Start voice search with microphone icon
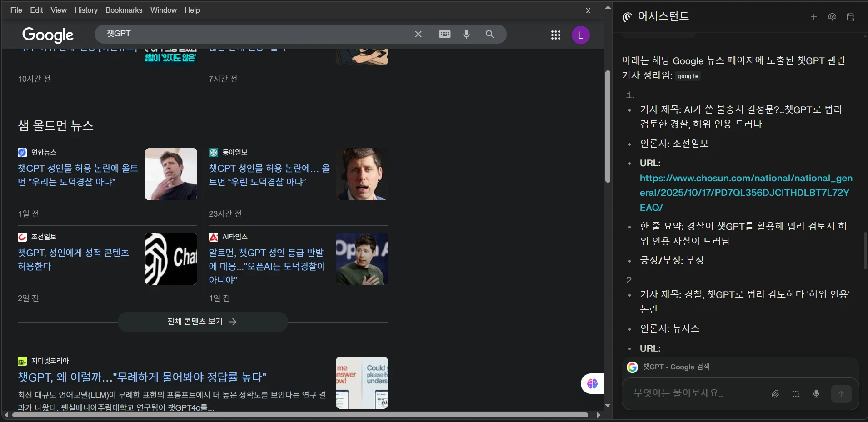Viewport: 868px width, 422px height. point(466,34)
